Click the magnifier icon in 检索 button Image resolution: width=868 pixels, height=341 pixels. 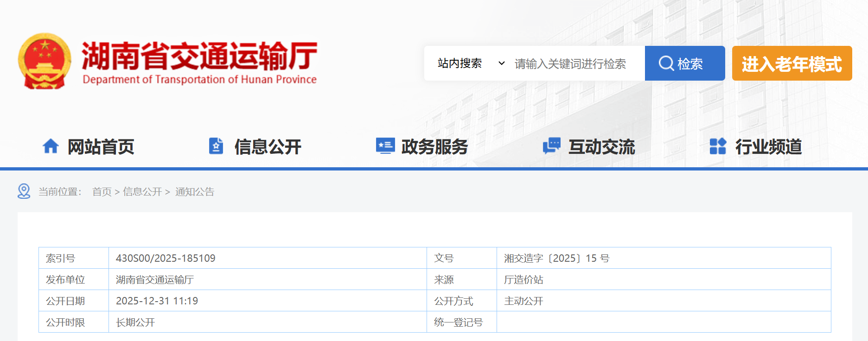(666, 63)
